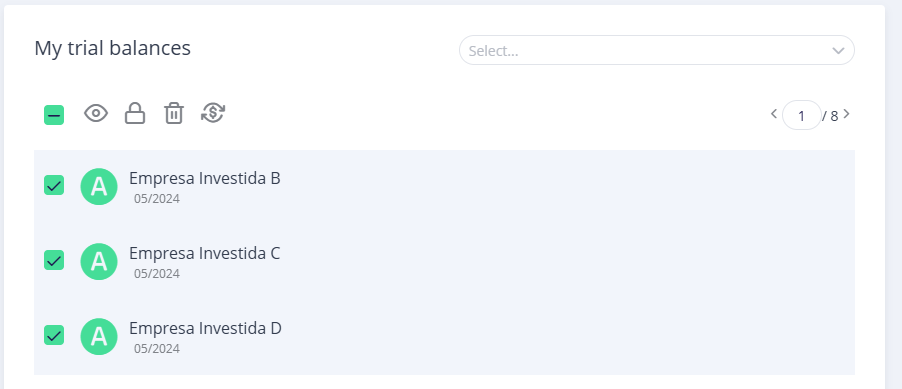Image resolution: width=902 pixels, height=389 pixels.
Task: Click the eye view icon in toolbar
Action: coord(96,113)
